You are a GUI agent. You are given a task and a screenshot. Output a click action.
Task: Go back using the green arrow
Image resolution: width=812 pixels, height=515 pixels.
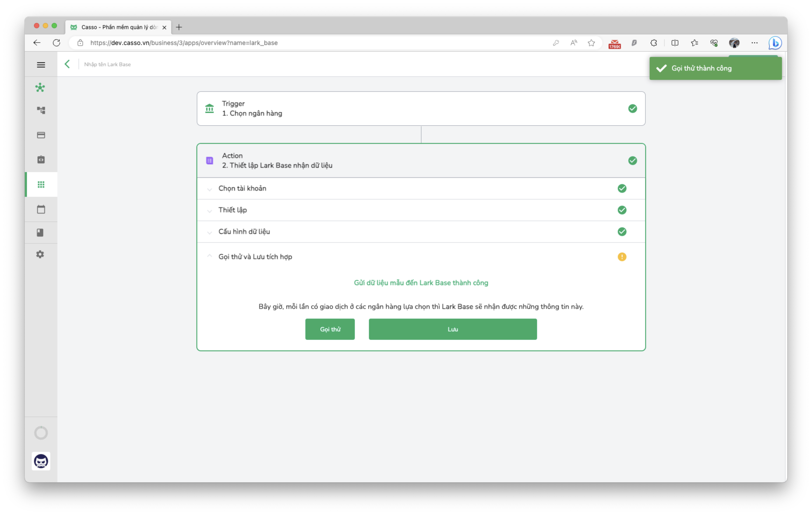point(68,64)
